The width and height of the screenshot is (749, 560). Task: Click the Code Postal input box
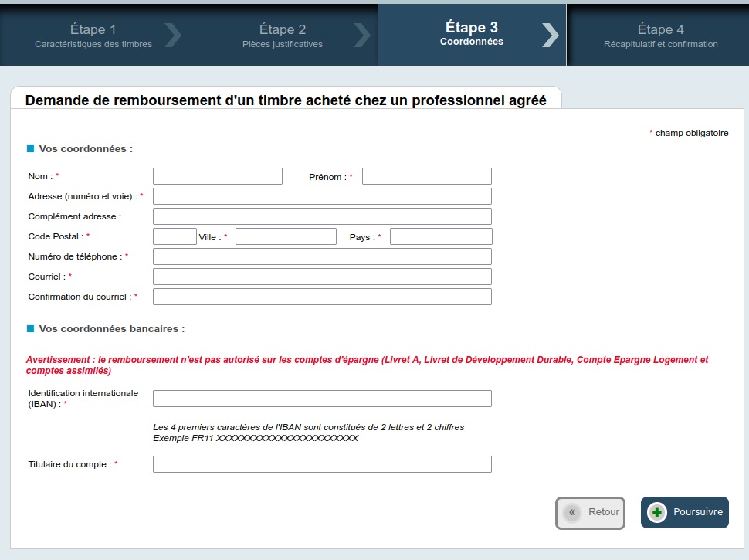(175, 236)
